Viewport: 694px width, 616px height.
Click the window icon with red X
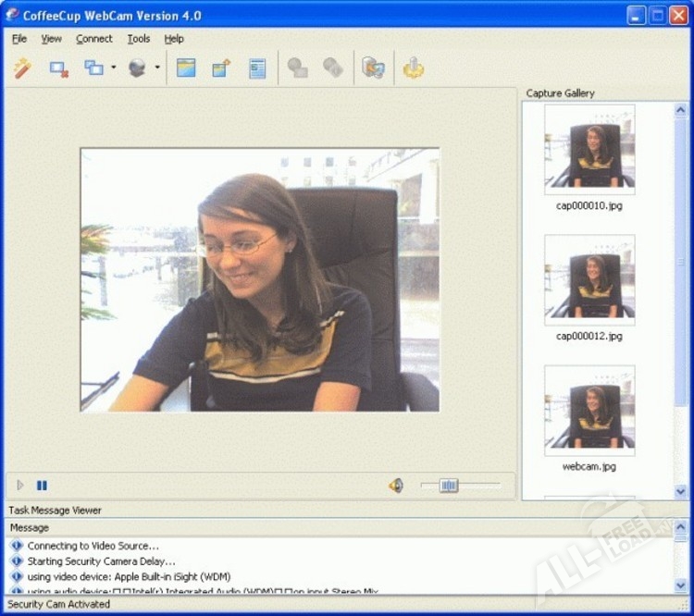(x=59, y=68)
